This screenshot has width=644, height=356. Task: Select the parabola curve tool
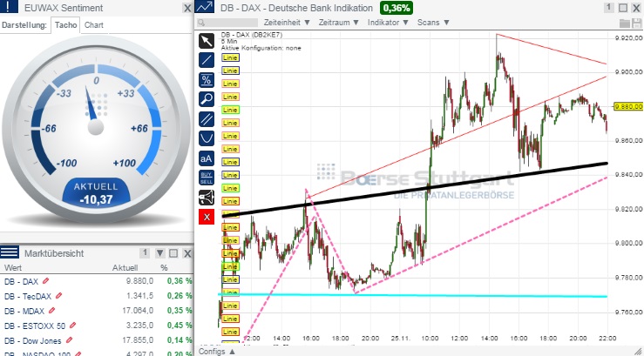tap(207, 138)
